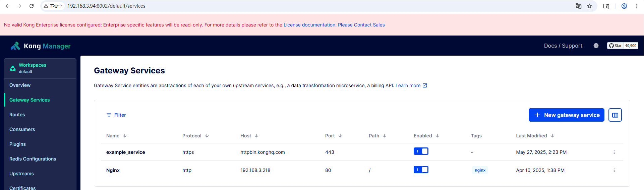
Task: Open the Learn more link
Action: point(411,85)
